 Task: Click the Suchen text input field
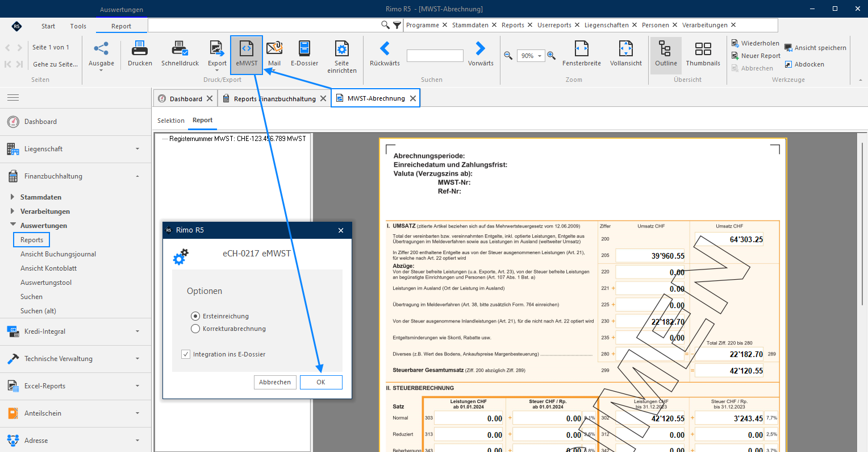tap(435, 56)
